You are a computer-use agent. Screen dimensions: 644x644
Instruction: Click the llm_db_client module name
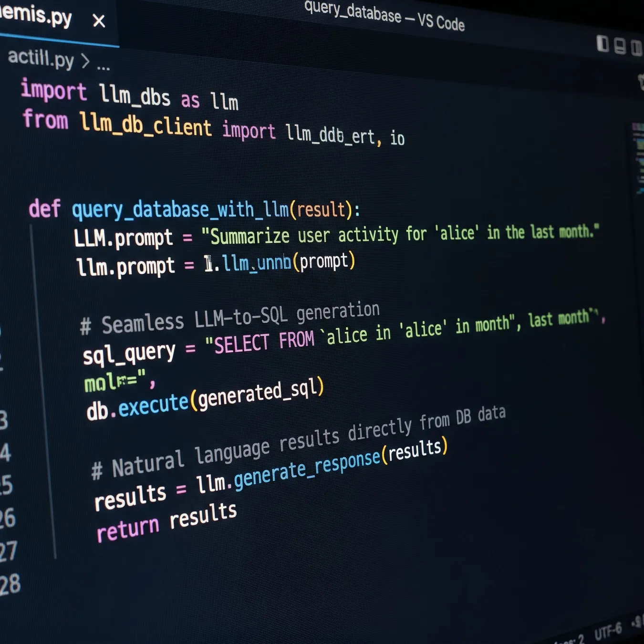point(145,124)
